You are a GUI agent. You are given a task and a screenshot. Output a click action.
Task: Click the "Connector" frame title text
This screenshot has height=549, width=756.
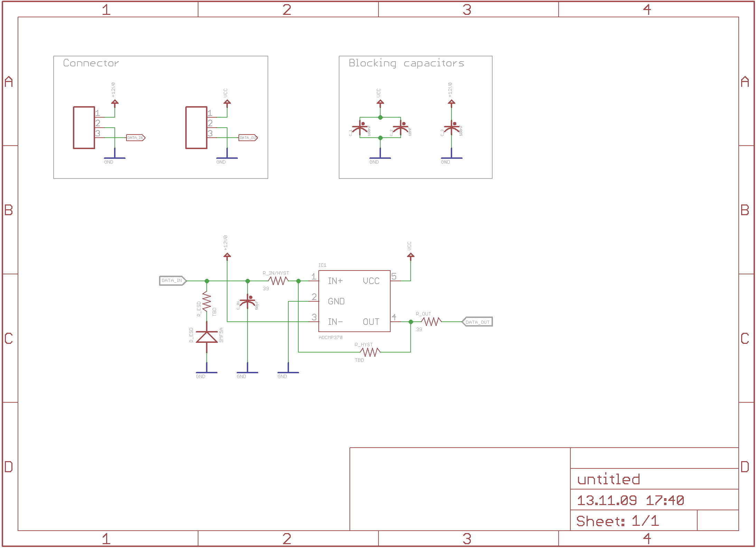(91, 63)
